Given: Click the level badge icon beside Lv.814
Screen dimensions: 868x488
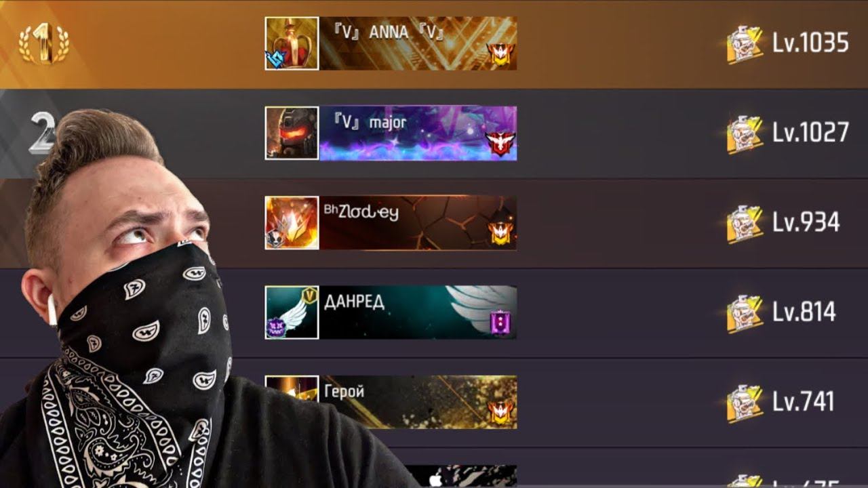Looking at the screenshot, I should click(745, 314).
